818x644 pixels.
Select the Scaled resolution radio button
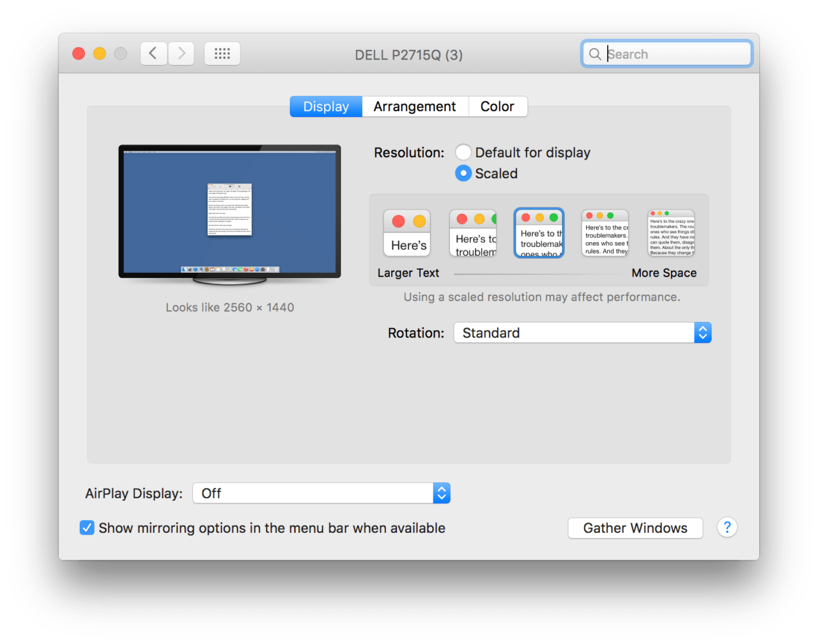(463, 173)
